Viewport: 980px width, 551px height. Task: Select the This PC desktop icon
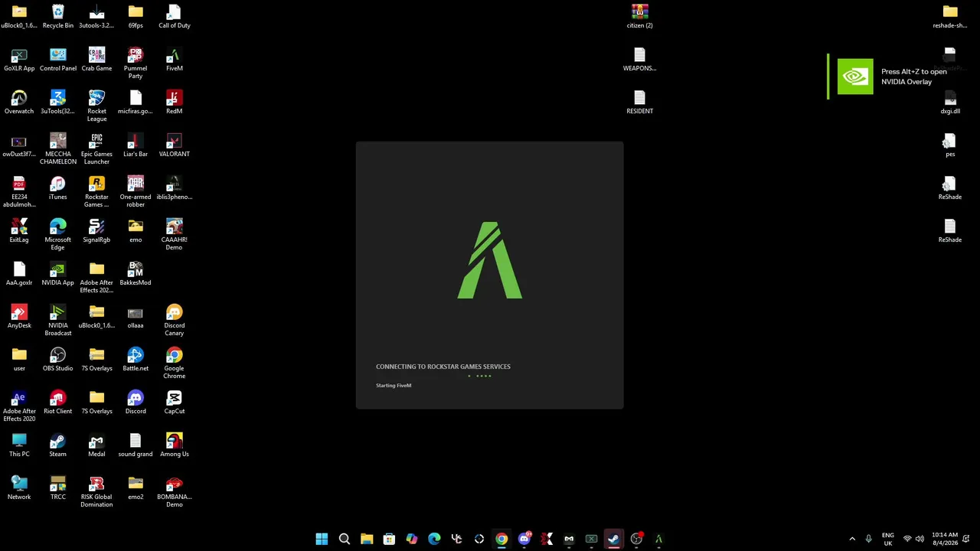coord(19,445)
